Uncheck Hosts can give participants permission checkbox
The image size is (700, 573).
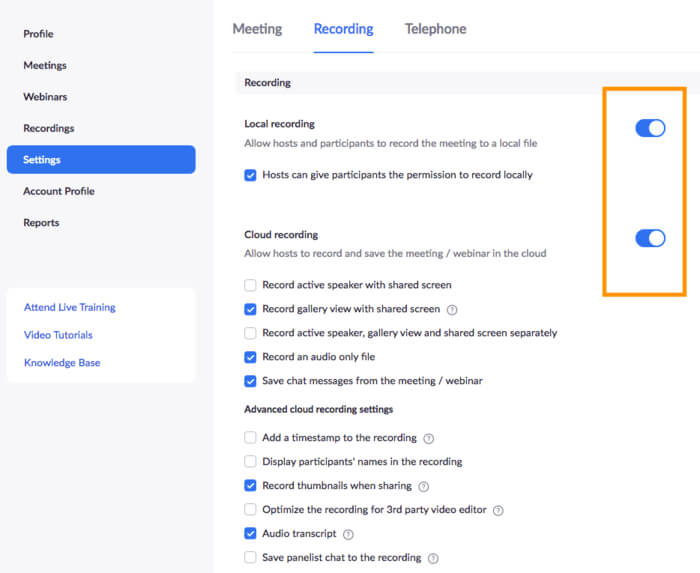point(250,175)
